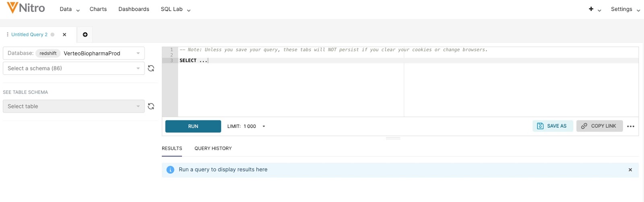Run the SQL query
644x202 pixels.
click(193, 126)
